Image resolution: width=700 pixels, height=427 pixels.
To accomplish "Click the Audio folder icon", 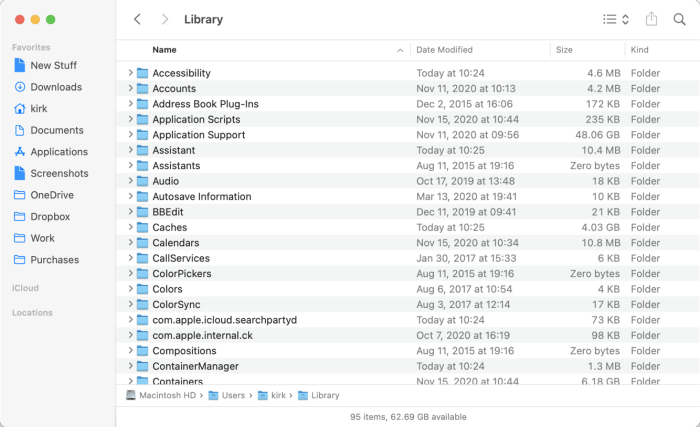I will pyautogui.click(x=142, y=181).
